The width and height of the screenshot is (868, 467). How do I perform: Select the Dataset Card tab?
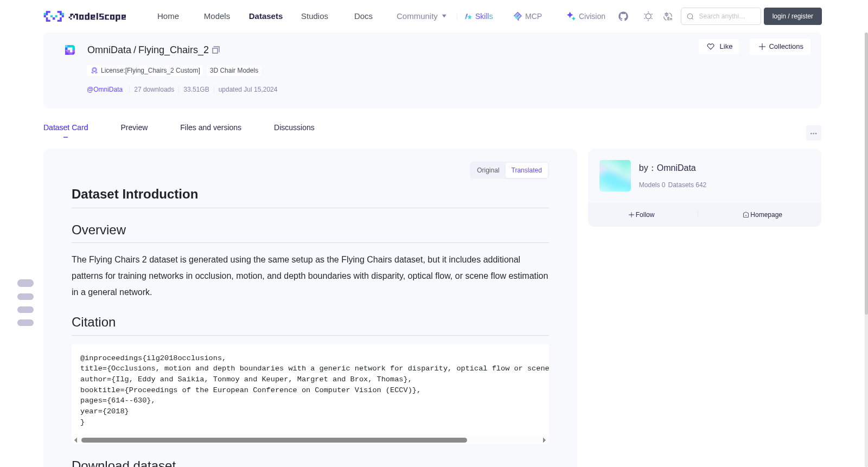66,127
